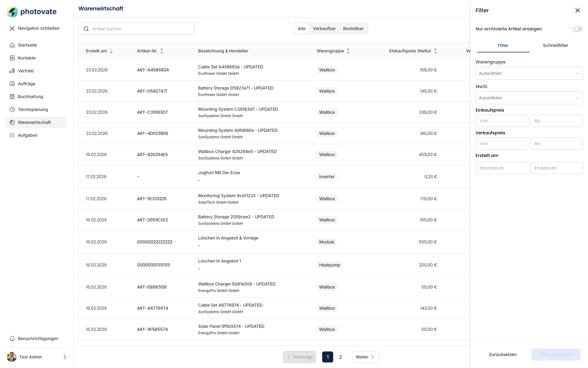This screenshot has height=368, width=588.
Task: Click the Vertrieb hand icon
Action: 12,71
